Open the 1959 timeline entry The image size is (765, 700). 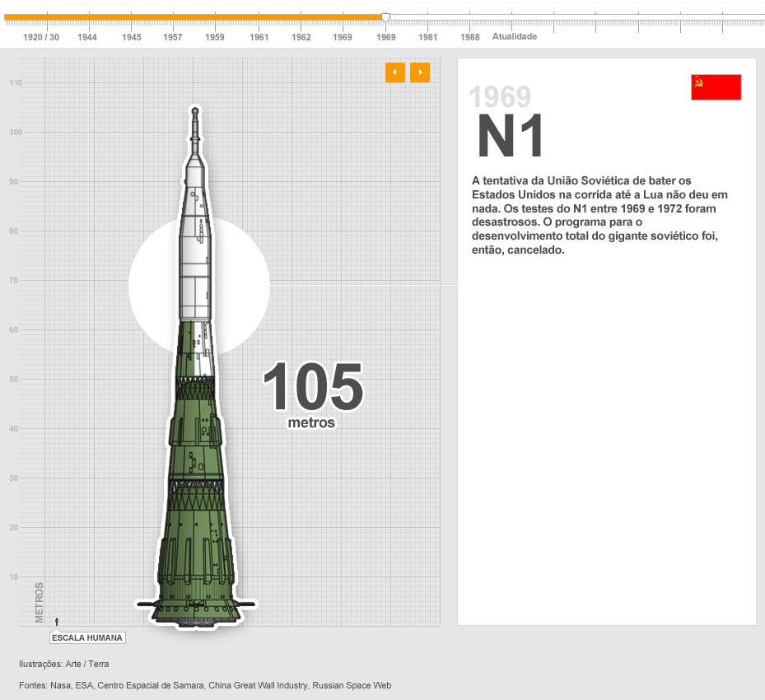[x=215, y=37]
